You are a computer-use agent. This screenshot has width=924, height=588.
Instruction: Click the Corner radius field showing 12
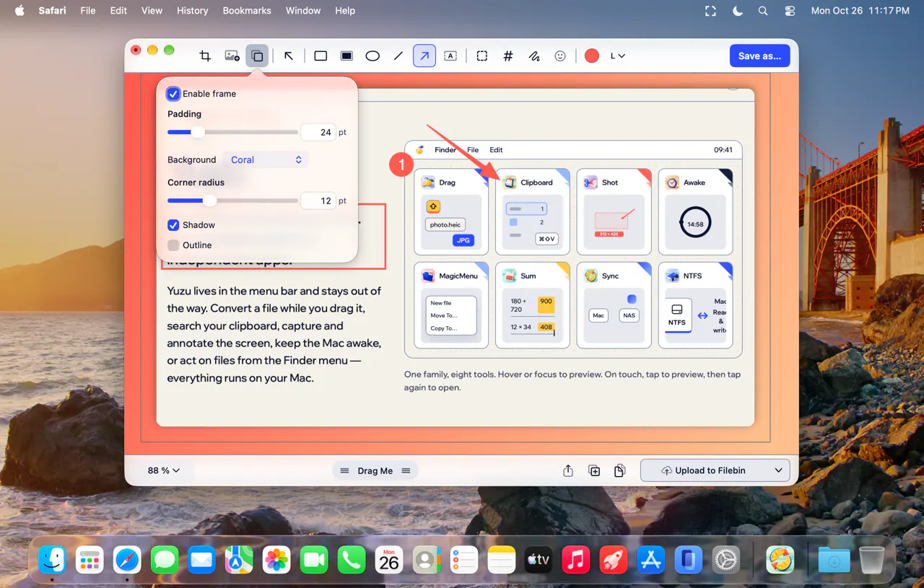[x=318, y=201]
